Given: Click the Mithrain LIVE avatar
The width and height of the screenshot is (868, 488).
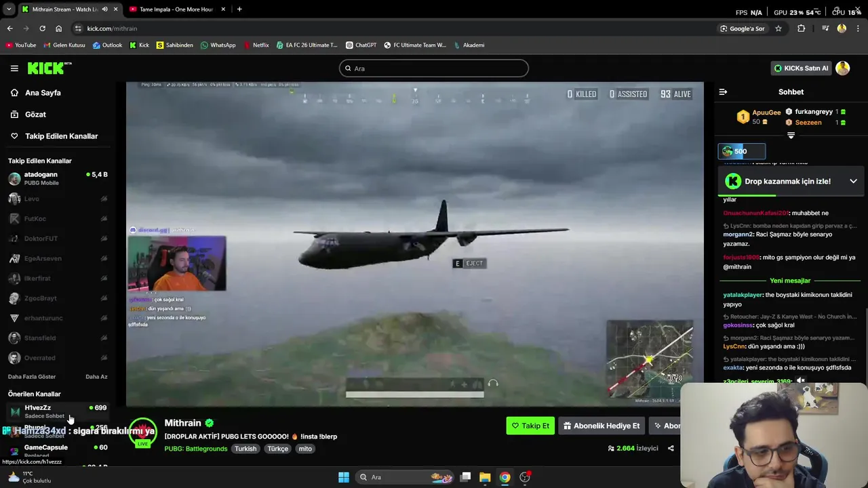Looking at the screenshot, I should [x=142, y=432].
